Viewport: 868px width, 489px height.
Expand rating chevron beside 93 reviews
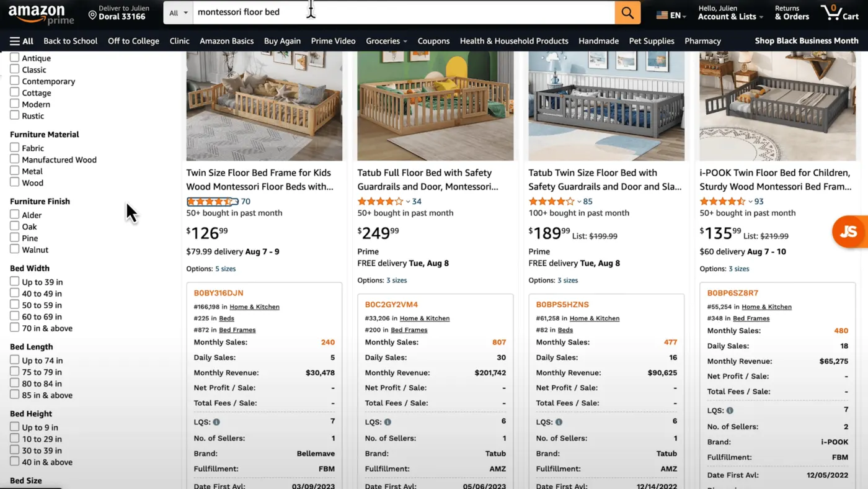pyautogui.click(x=750, y=202)
